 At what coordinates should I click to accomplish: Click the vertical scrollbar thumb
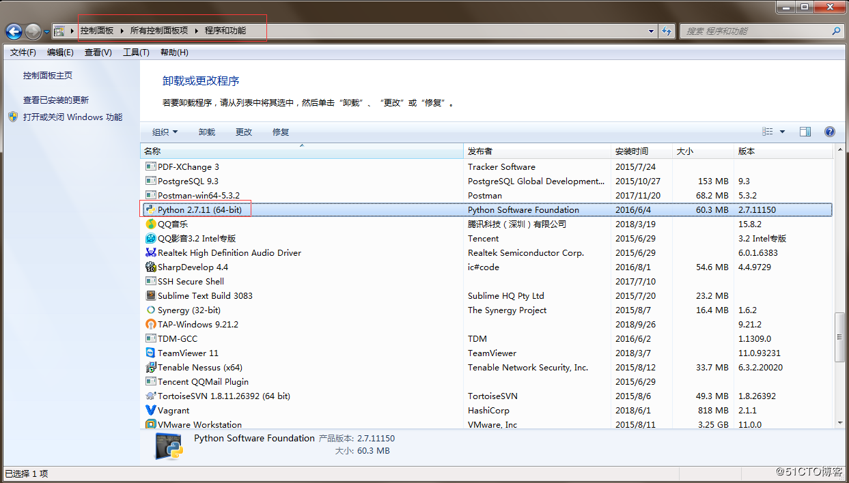pyautogui.click(x=840, y=336)
